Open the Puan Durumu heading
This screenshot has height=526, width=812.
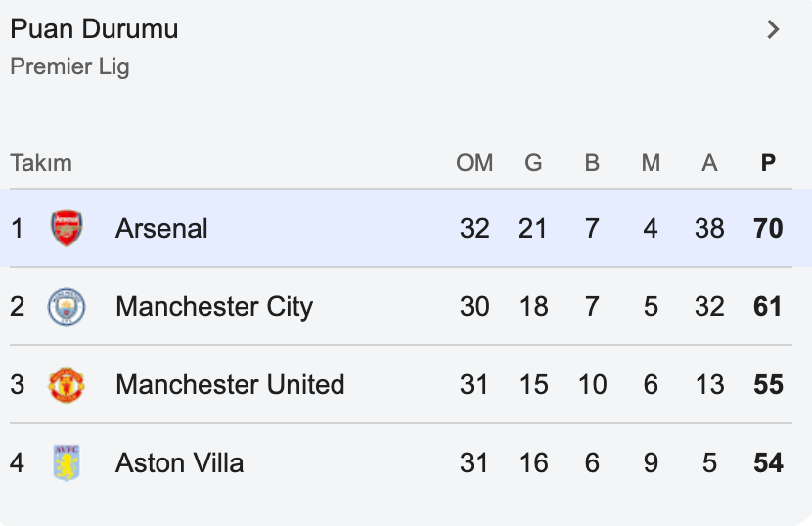coord(94,29)
